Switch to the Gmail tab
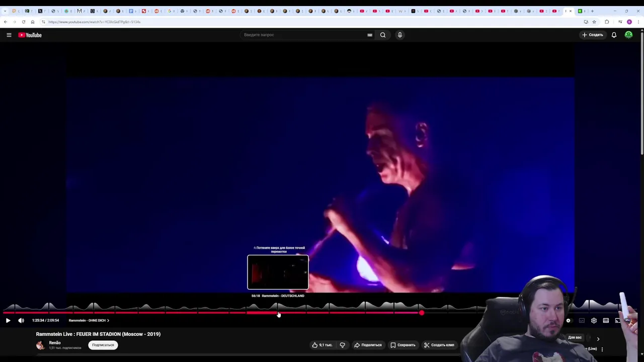 point(79,11)
